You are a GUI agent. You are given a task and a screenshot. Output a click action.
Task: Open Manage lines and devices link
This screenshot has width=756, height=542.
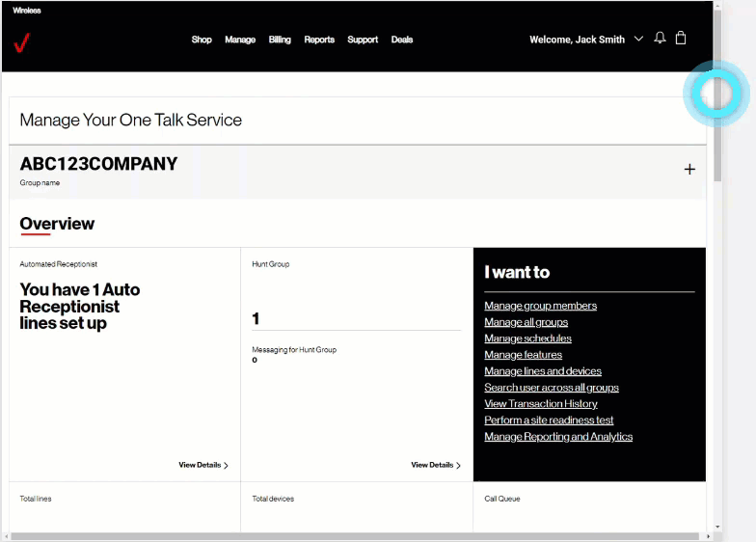click(x=543, y=371)
